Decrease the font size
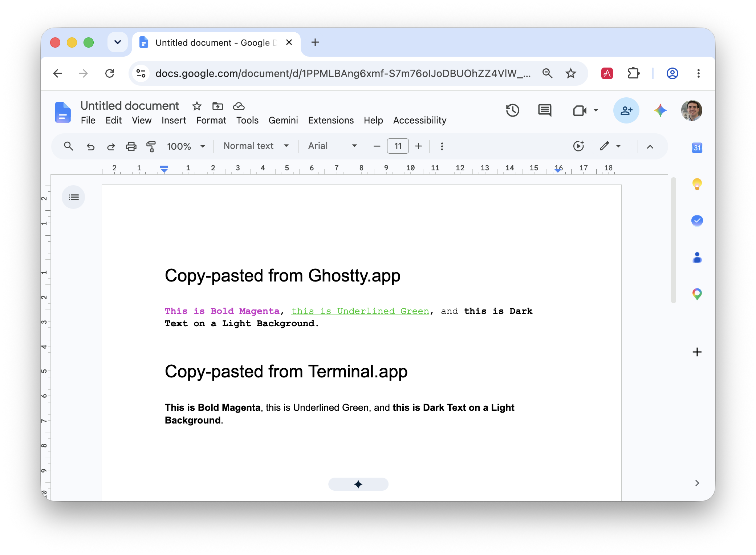This screenshot has width=756, height=555. tap(377, 146)
